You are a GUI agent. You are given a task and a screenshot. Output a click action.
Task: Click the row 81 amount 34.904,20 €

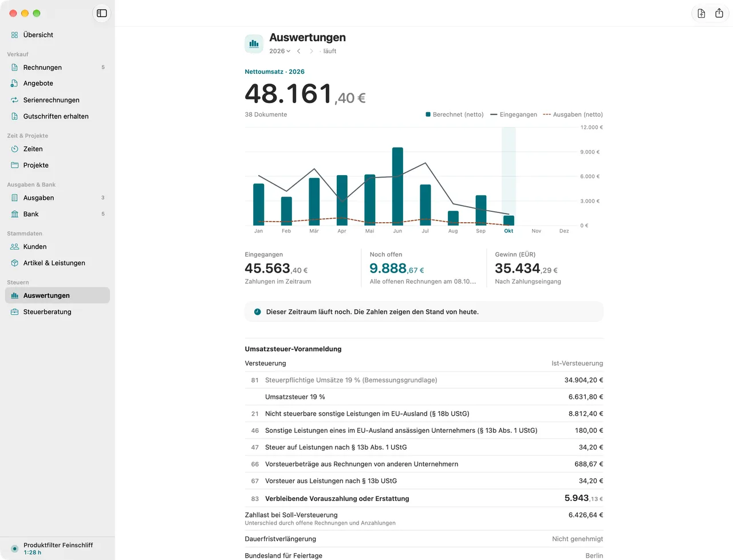(x=584, y=380)
